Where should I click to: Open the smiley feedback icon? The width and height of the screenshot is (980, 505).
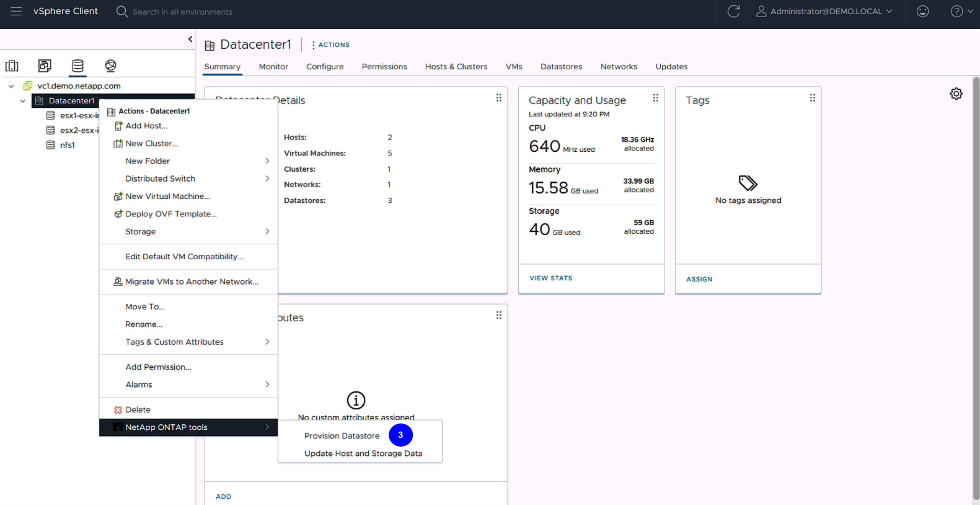[x=922, y=11]
